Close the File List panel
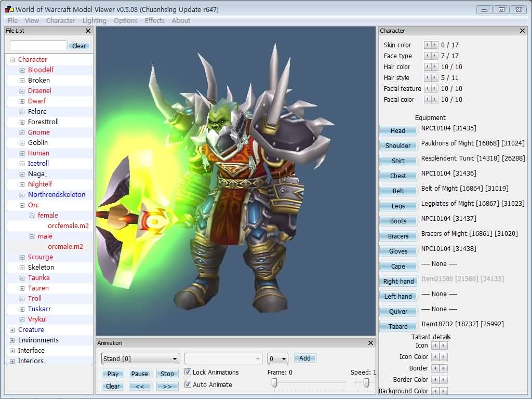 [88, 31]
